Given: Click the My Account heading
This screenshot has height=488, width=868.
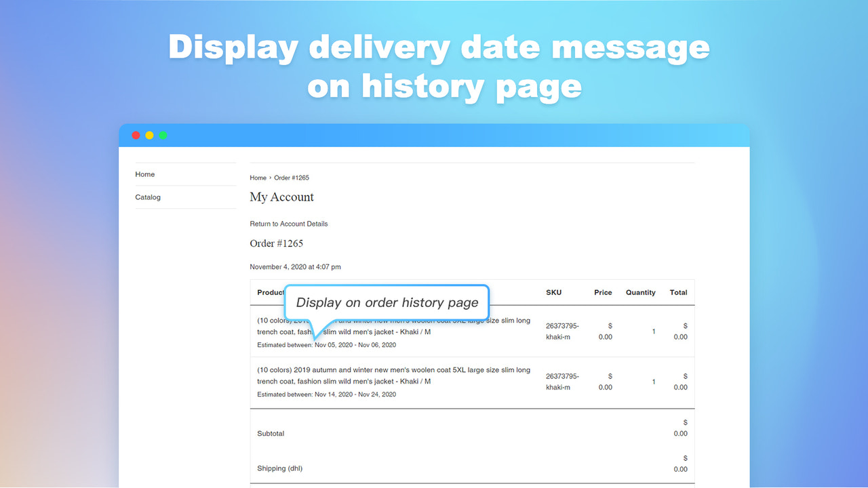Looking at the screenshot, I should tap(281, 197).
